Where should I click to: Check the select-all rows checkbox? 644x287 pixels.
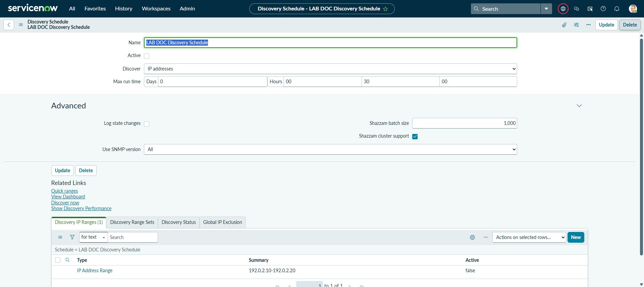[x=58, y=260]
